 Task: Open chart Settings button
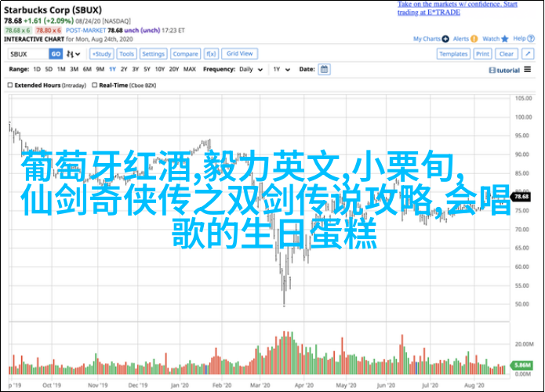coord(153,54)
